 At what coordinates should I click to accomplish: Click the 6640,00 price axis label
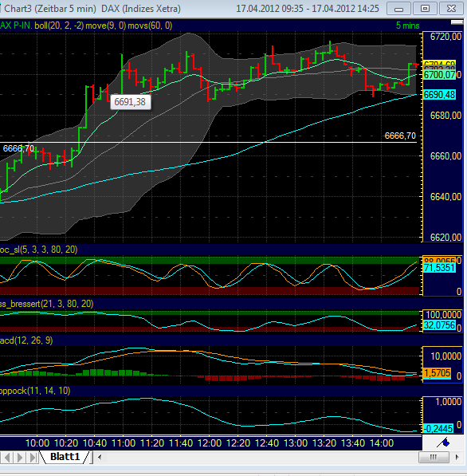pyautogui.click(x=445, y=197)
